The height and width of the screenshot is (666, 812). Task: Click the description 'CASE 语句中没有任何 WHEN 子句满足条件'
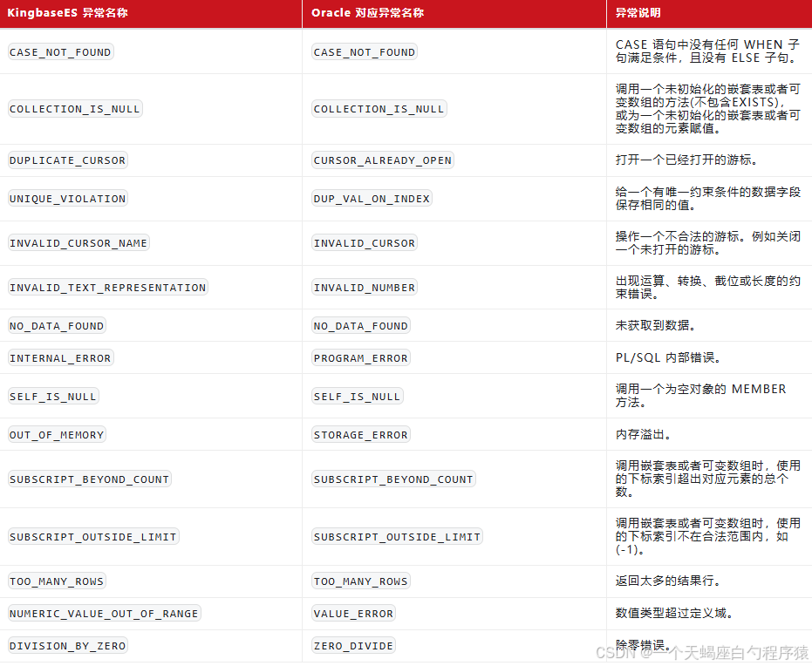(707, 51)
